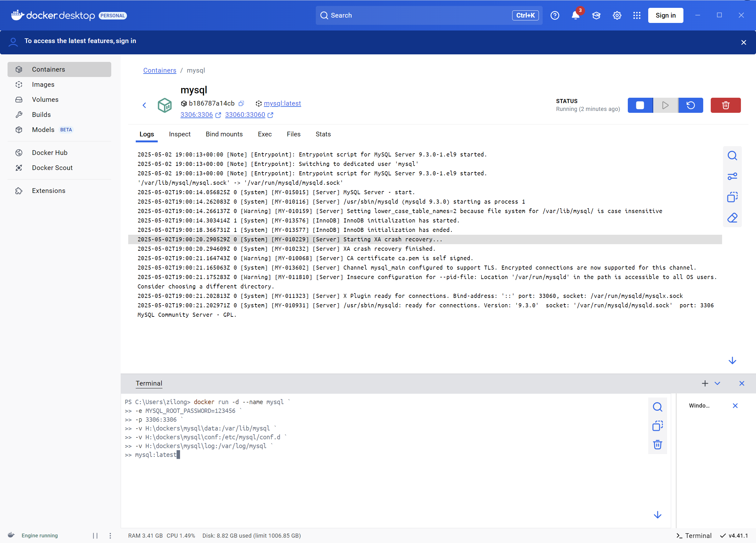This screenshot has width=756, height=543.
Task: Open notifications bell
Action: 575,15
